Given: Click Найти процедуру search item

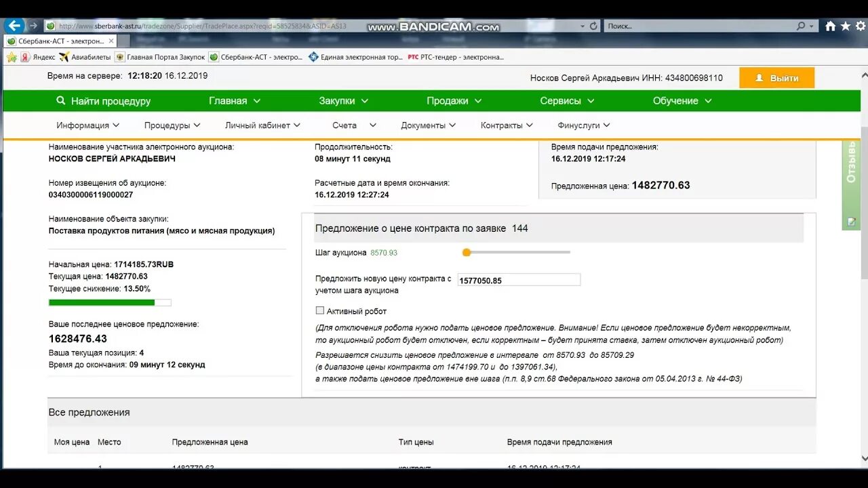Looking at the screenshot, I should click(104, 101).
